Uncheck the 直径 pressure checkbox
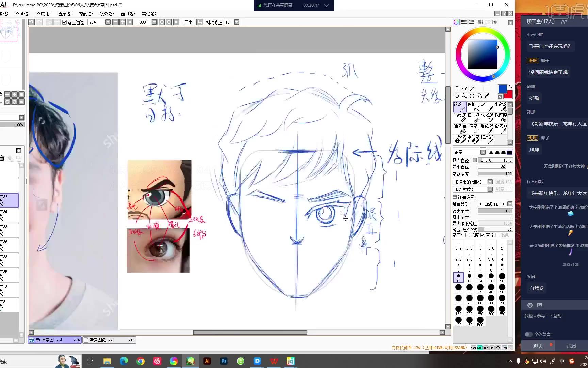The height and width of the screenshot is (368, 588). pyautogui.click(x=483, y=235)
